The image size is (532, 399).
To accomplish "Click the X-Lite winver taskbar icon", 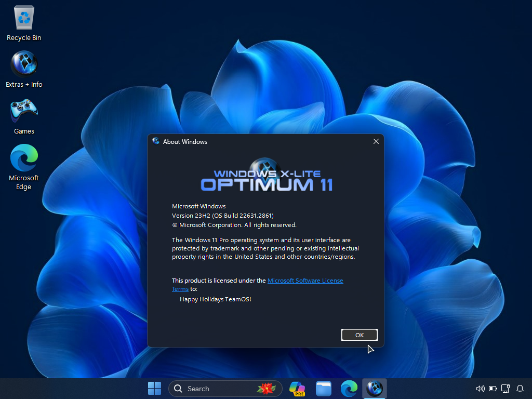I will click(375, 389).
